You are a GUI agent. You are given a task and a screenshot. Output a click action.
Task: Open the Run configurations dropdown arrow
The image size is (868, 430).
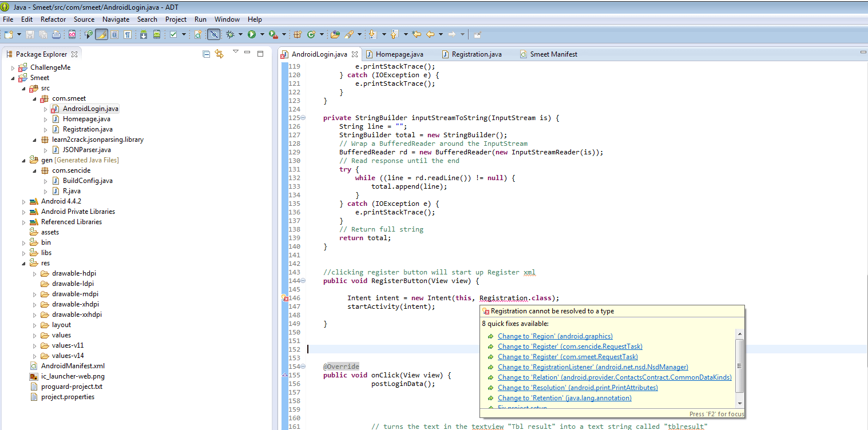[x=262, y=35]
